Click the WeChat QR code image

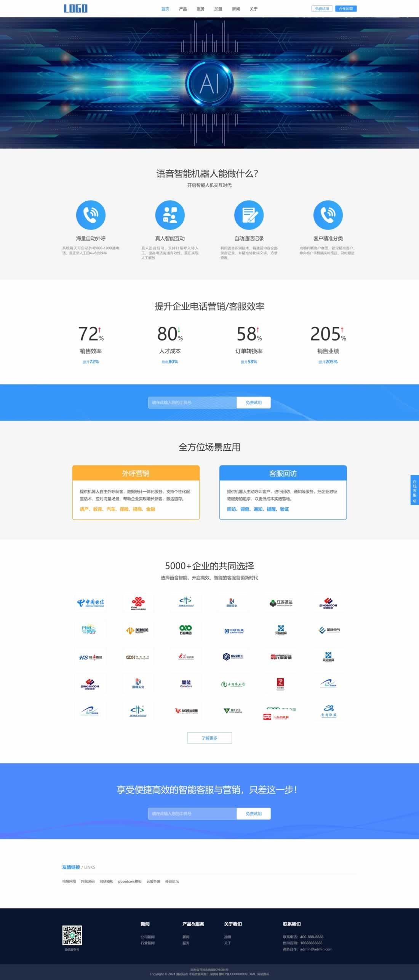pos(72,935)
